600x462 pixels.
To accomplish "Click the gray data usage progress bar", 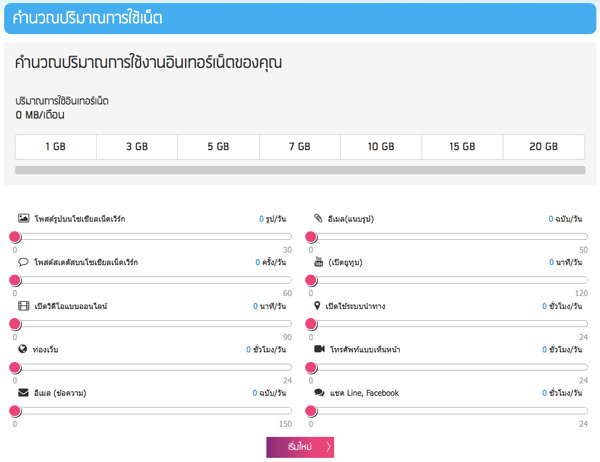I will click(300, 170).
